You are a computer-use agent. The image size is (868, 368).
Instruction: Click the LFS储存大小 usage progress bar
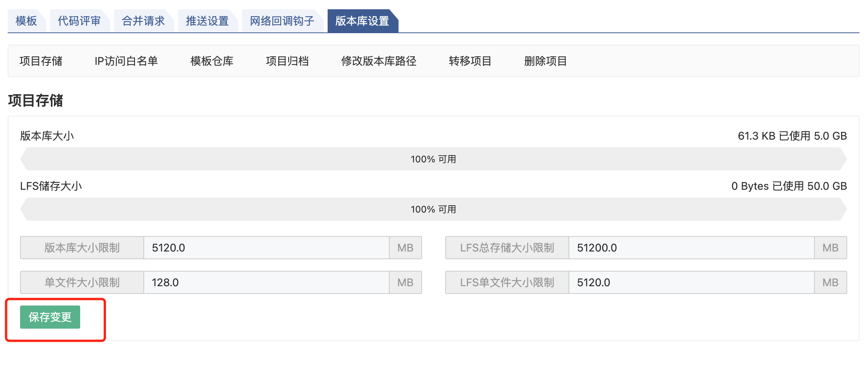pos(433,209)
